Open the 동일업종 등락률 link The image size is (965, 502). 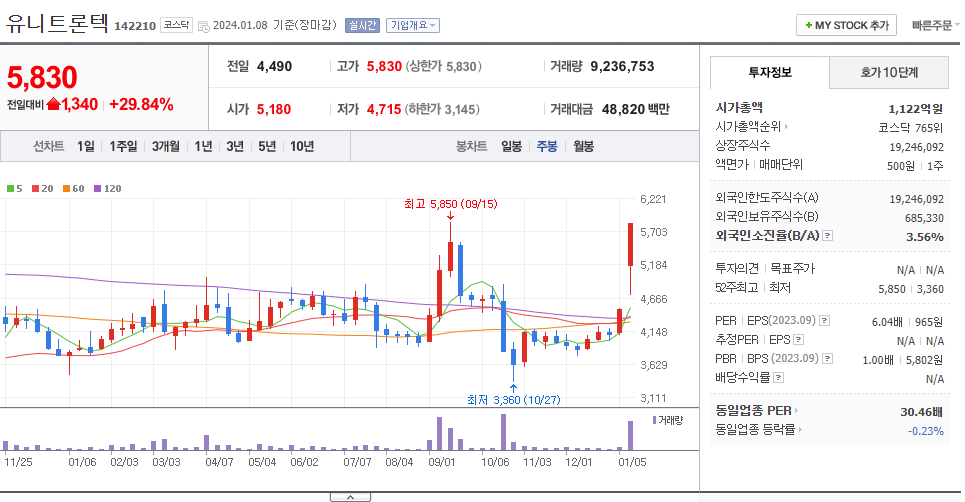pos(758,429)
